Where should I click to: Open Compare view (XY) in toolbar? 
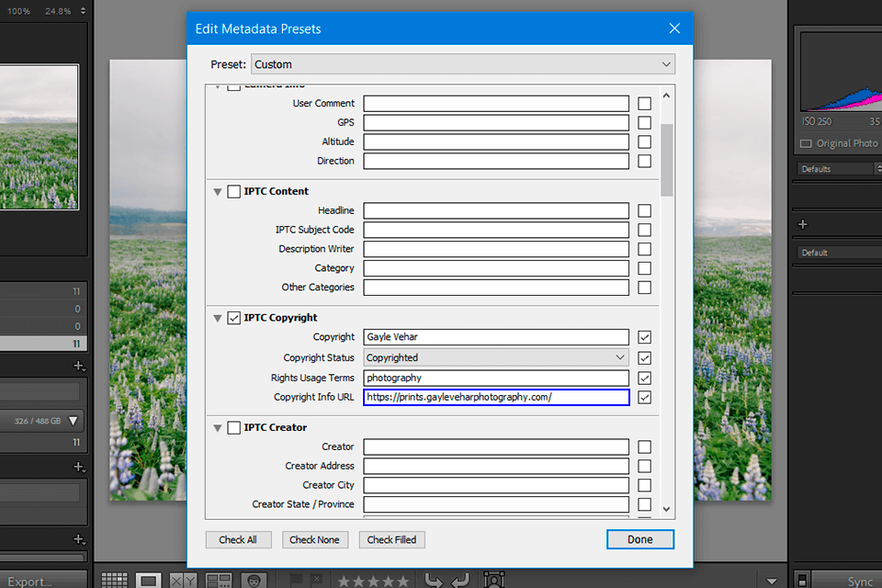click(x=184, y=580)
